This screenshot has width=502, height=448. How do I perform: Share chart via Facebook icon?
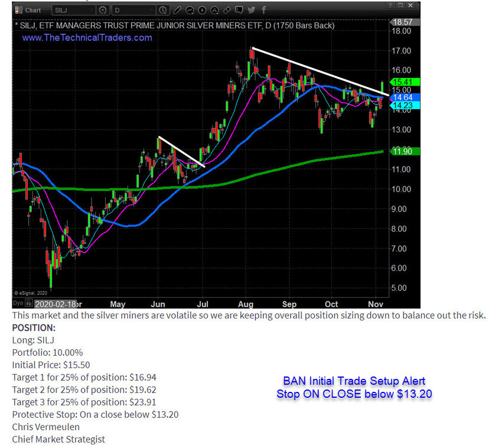(x=264, y=10)
